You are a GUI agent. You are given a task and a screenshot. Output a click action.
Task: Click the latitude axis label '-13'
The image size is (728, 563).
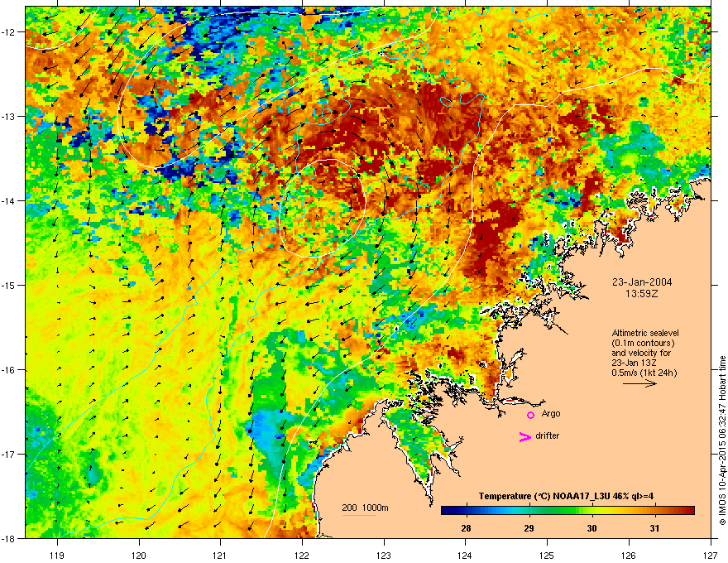[x=9, y=117]
